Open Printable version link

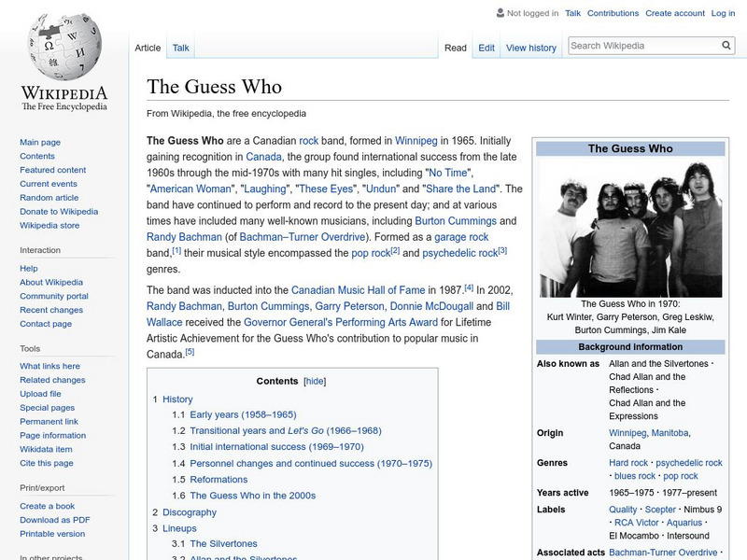52,534
